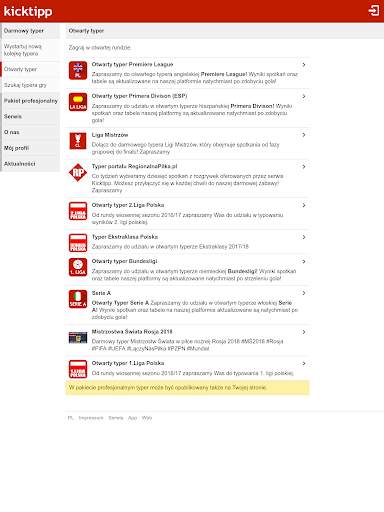Open the Otwarty typer 2.Liga Polska title
The width and height of the screenshot is (384, 512).
point(128,205)
